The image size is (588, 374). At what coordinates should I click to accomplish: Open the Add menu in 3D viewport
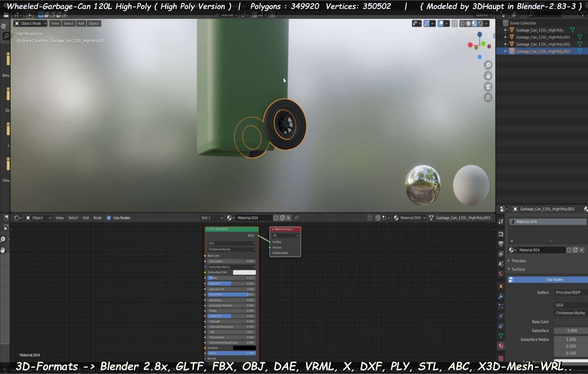pos(81,23)
